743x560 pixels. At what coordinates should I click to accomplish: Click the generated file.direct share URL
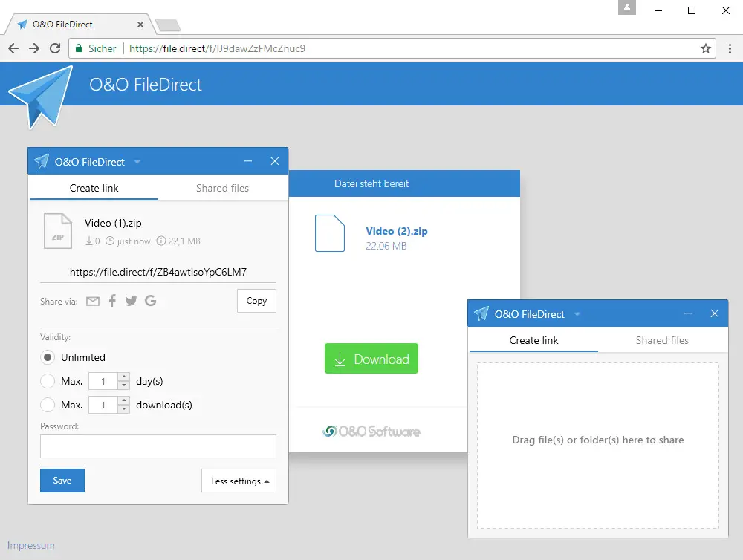click(x=158, y=272)
